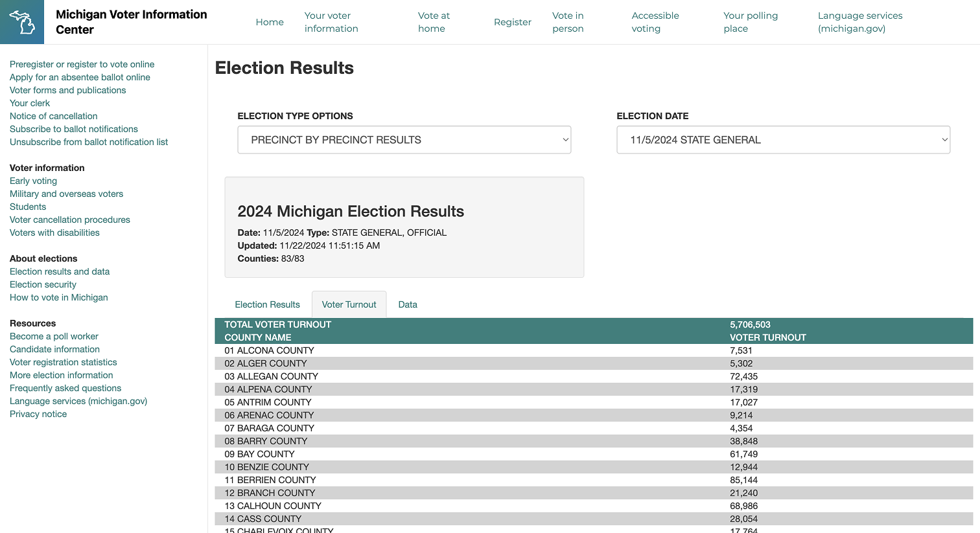Click the VOTER TURNOUT column header

[768, 337]
